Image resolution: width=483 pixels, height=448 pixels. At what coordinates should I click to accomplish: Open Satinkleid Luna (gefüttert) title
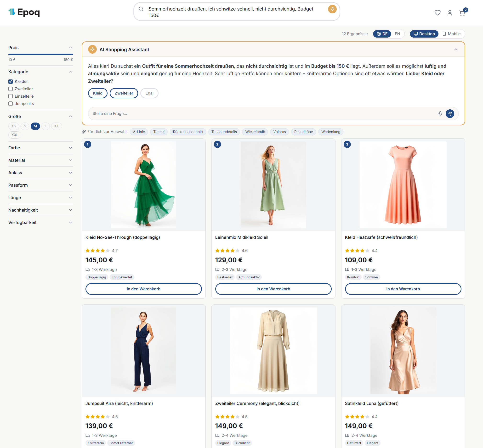[x=372, y=403]
